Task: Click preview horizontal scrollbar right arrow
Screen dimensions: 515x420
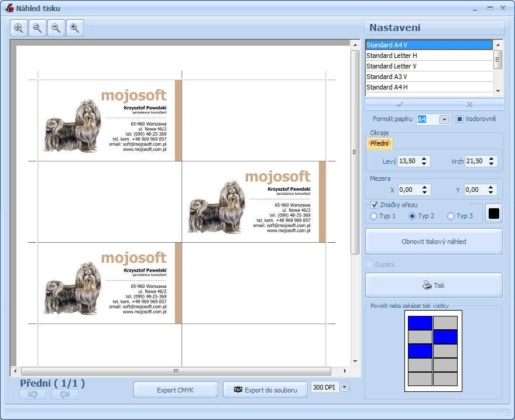Action: [x=345, y=371]
